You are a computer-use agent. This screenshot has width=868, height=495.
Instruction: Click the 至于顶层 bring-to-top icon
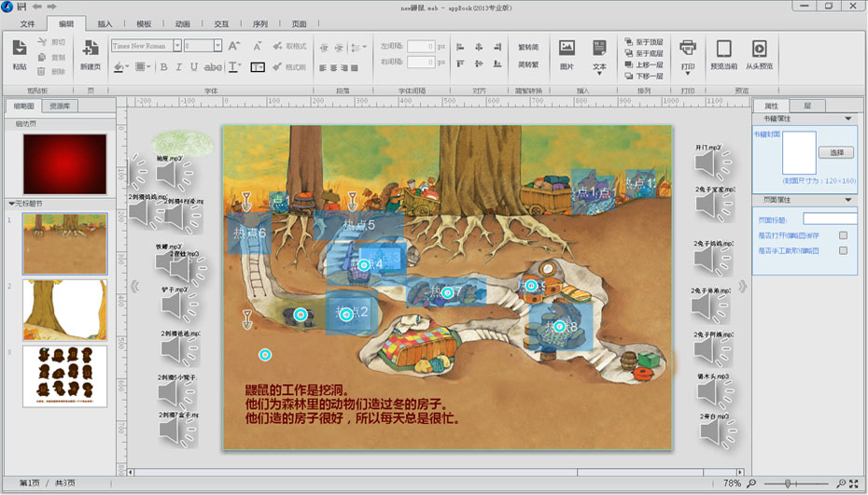click(628, 42)
